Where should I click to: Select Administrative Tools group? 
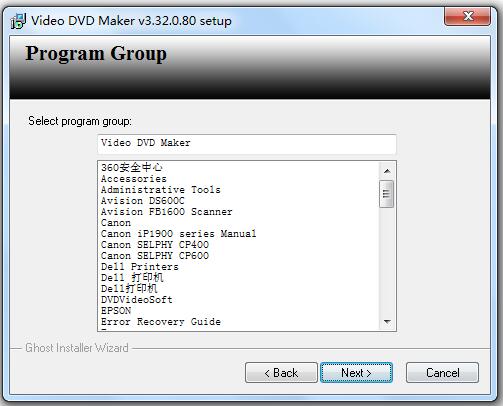(x=161, y=190)
